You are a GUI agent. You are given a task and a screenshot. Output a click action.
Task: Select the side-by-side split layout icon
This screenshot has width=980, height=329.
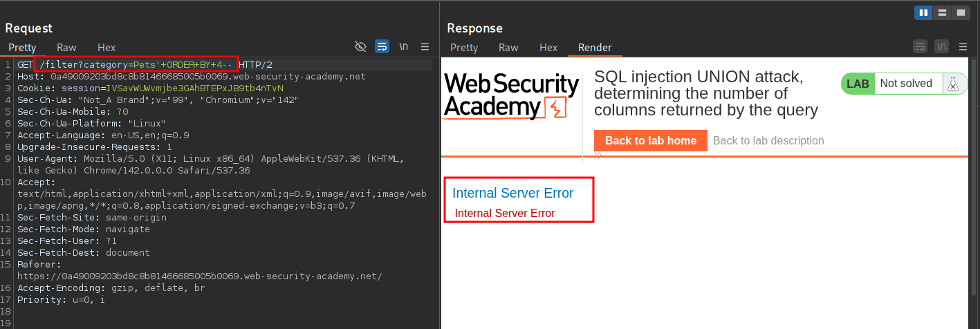[923, 12]
